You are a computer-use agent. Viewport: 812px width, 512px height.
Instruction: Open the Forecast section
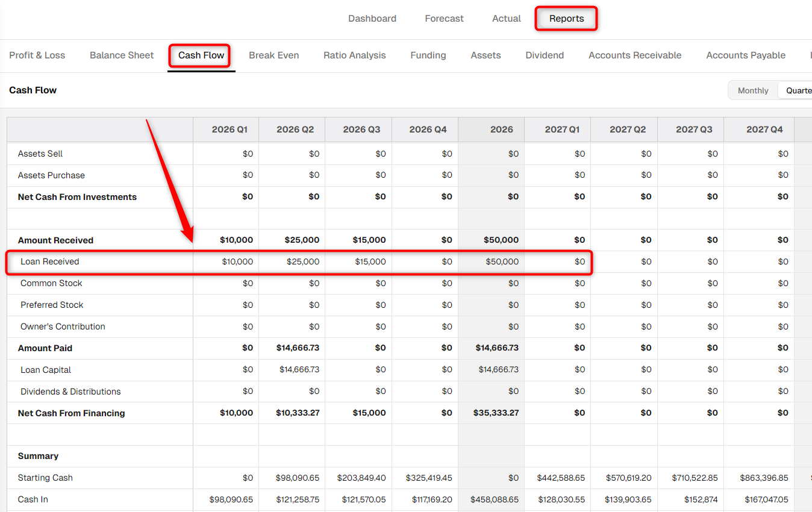point(444,19)
